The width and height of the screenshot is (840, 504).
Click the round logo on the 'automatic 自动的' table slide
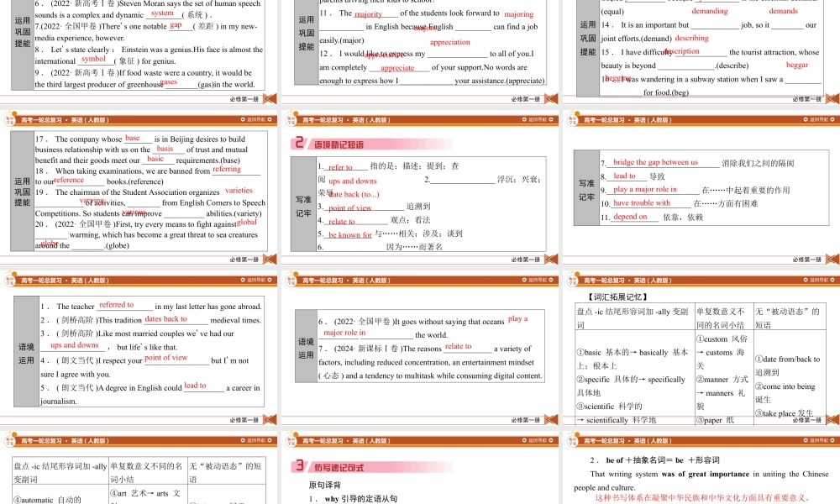pos(9,441)
